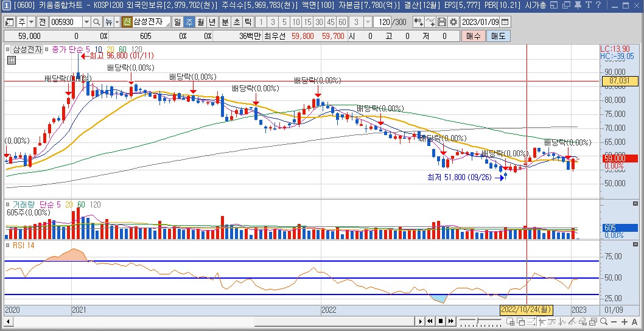Add a chart with the candlestick-plus icon
The width and height of the screenshot is (644, 331).
[419, 22]
